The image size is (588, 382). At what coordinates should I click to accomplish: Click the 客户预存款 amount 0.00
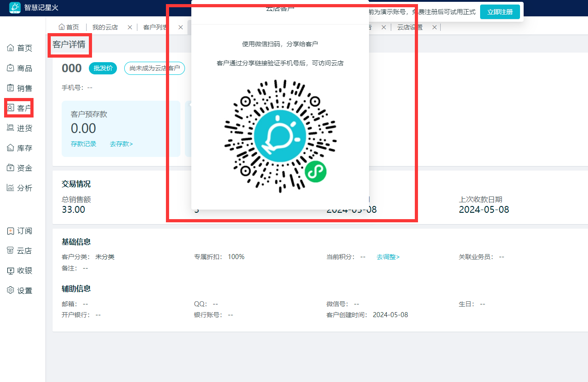(83, 128)
